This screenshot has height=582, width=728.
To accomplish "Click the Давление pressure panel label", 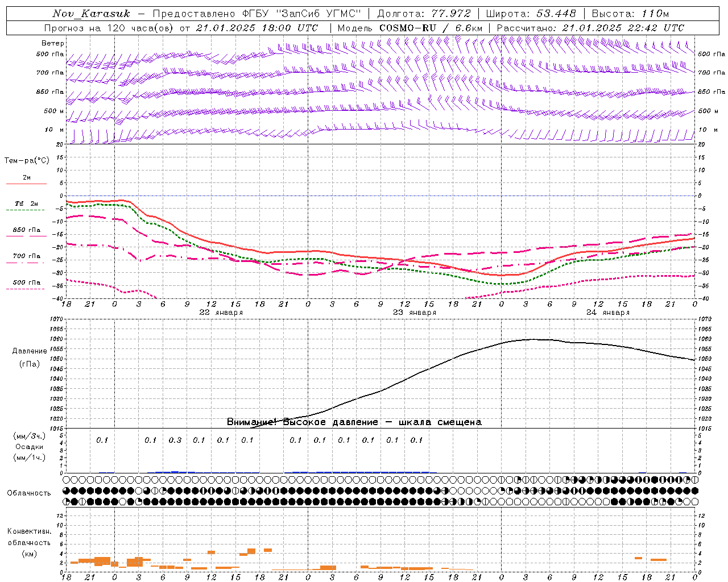I will [x=30, y=351].
